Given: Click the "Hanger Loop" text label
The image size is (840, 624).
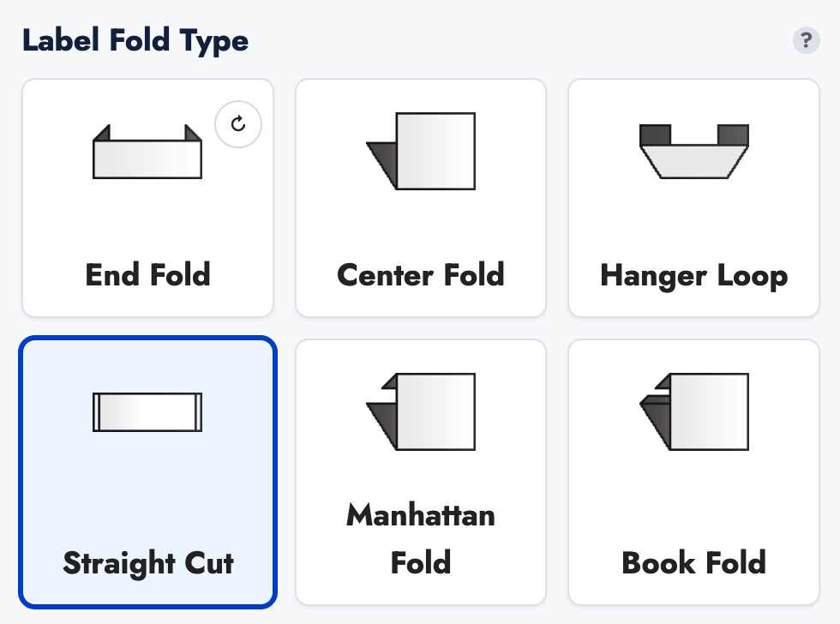Looking at the screenshot, I should tap(694, 276).
